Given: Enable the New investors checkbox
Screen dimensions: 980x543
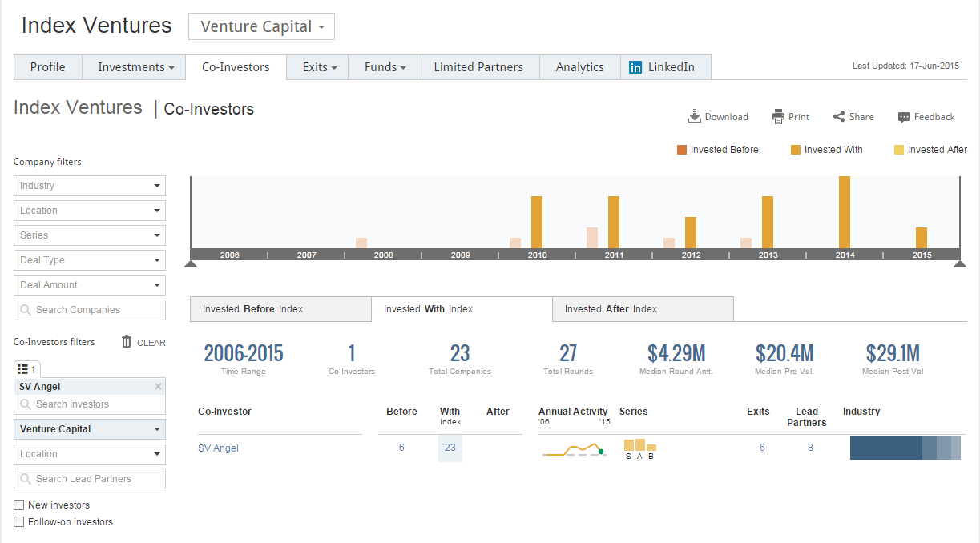Looking at the screenshot, I should click(x=18, y=505).
